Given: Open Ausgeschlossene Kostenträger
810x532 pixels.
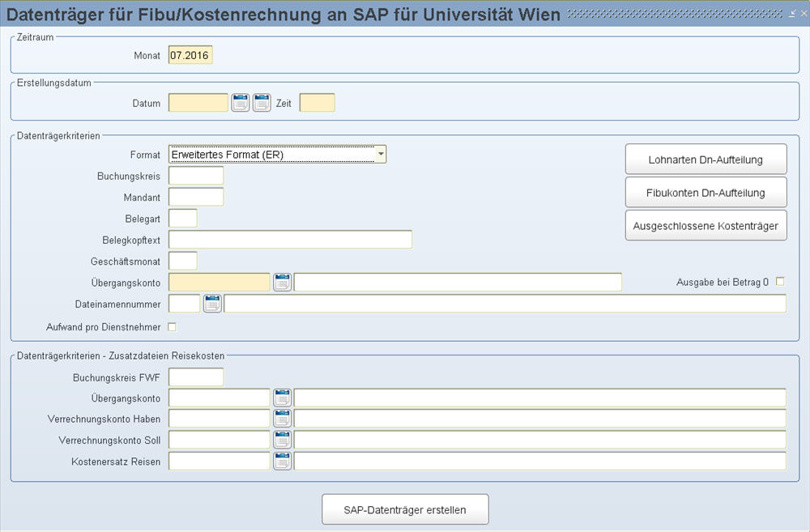Looking at the screenshot, I should pyautogui.click(x=706, y=225).
